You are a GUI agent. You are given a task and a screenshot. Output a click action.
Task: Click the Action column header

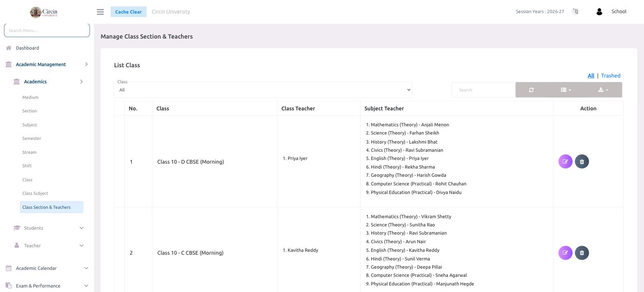point(588,109)
